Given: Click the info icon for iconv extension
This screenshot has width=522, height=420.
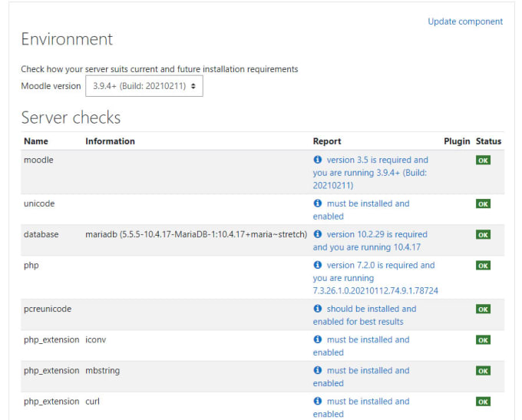Looking at the screenshot, I should coord(318,339).
